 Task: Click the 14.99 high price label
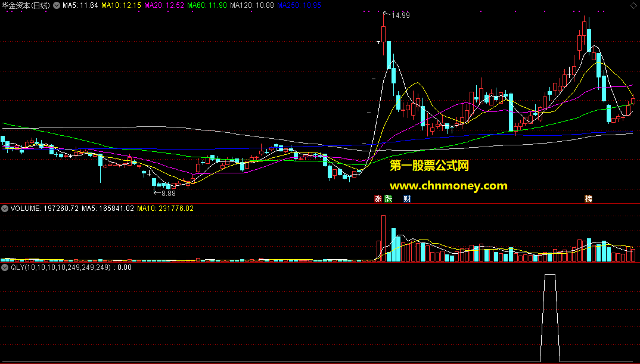[400, 15]
